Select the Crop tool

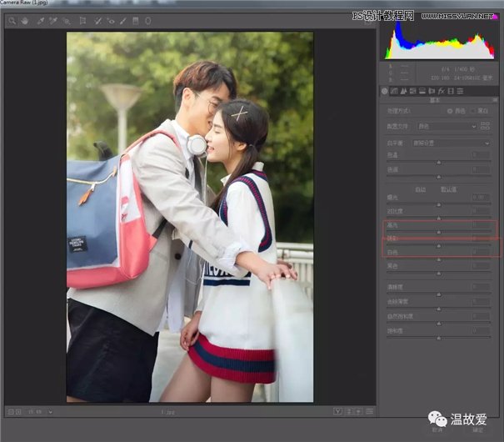pos(82,20)
